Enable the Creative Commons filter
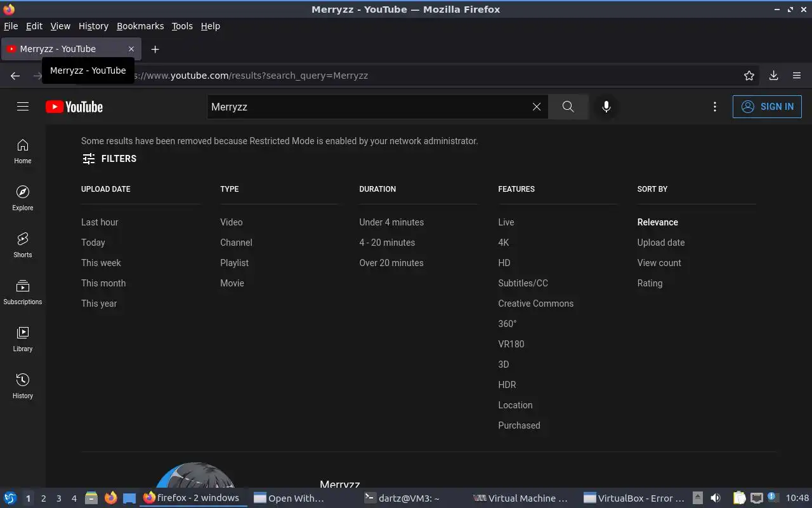Image resolution: width=812 pixels, height=508 pixels. 536,304
